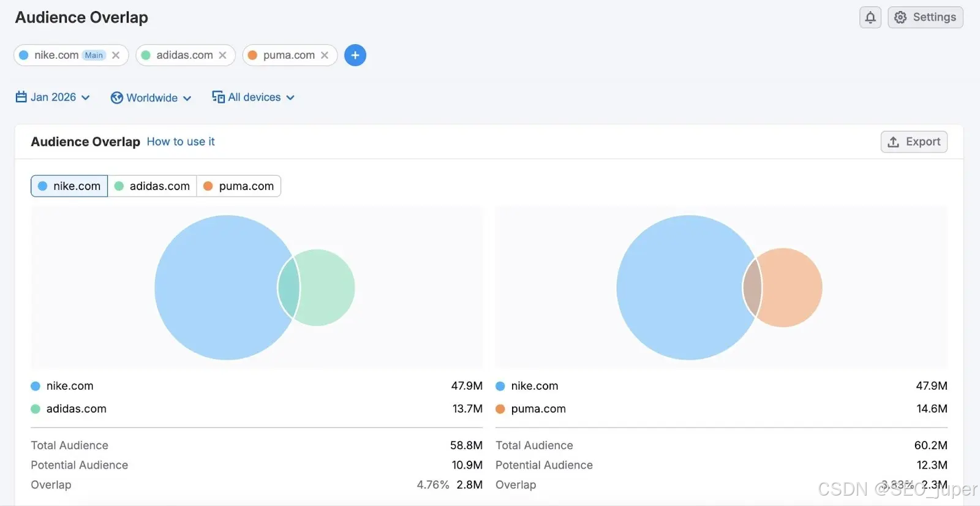Click the calendar icon beside Jan 2026
Screen dimensions: 980x506
21,97
